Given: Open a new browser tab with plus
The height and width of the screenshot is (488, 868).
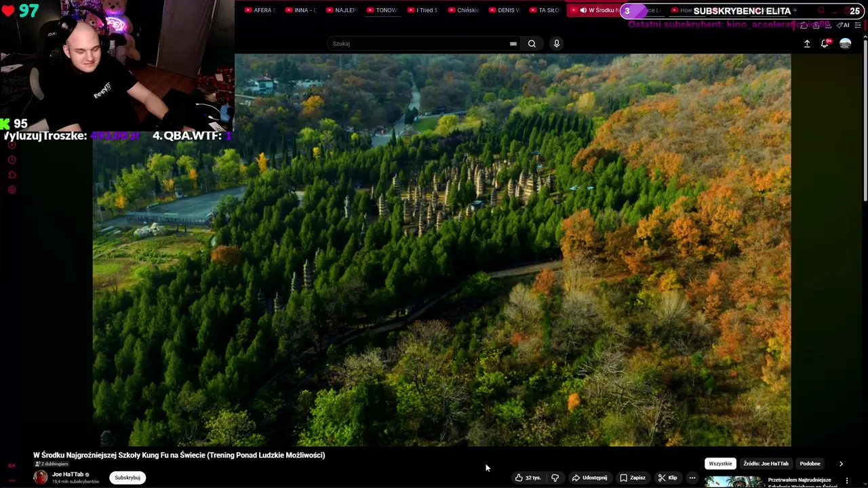Looking at the screenshot, I should (795, 10).
